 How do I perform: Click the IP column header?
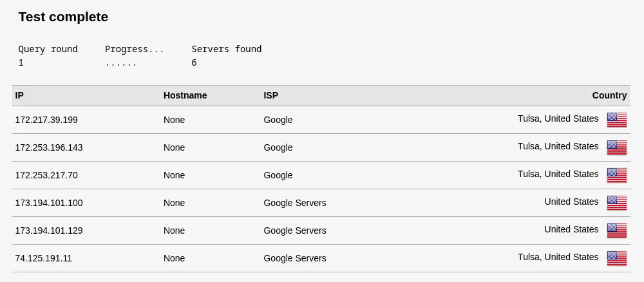20,95
